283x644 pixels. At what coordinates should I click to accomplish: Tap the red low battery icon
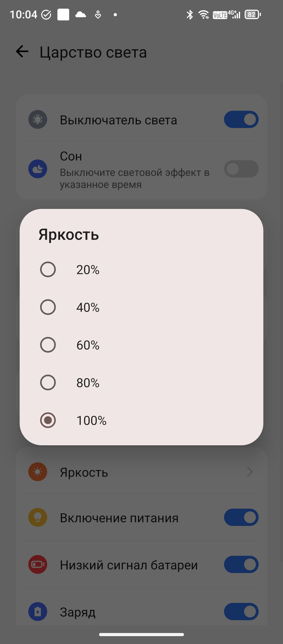click(x=38, y=564)
